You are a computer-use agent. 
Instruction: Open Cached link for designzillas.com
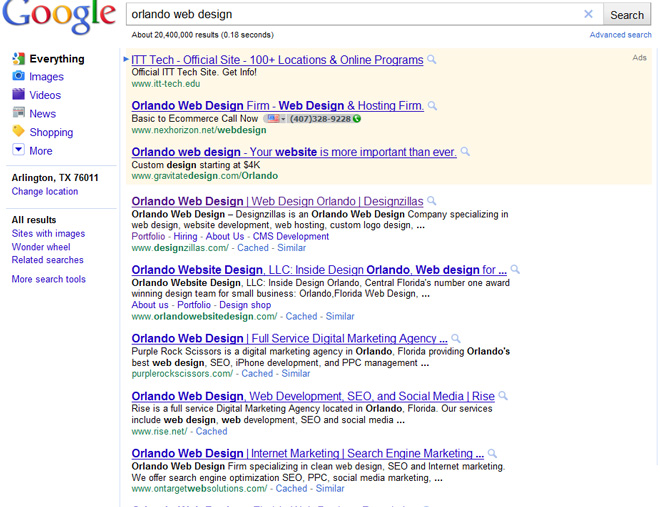coord(253,248)
